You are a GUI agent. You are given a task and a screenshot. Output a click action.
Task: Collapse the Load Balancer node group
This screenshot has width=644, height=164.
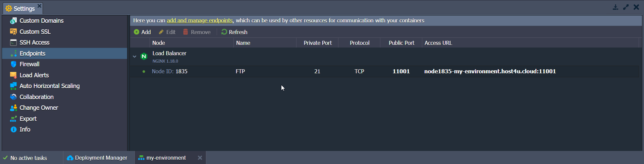pos(135,57)
